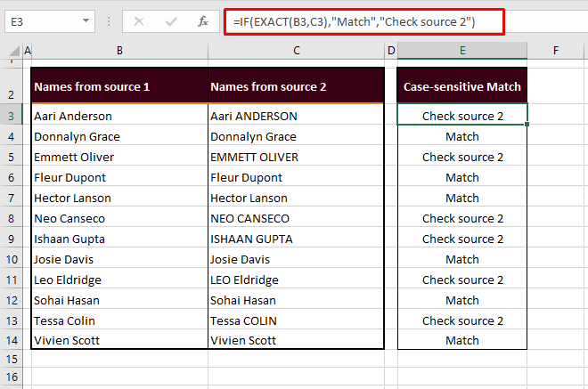Select the 'Check source 2' cell in row 13
Screen dimensions: 588x389
462,320
